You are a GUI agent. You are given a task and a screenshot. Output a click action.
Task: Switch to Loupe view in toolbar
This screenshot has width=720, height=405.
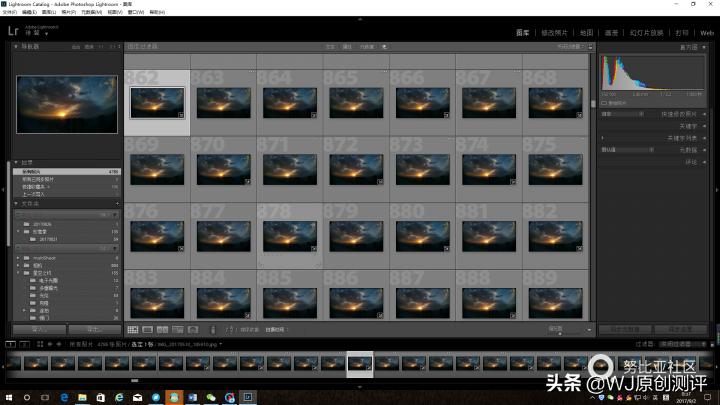point(148,329)
